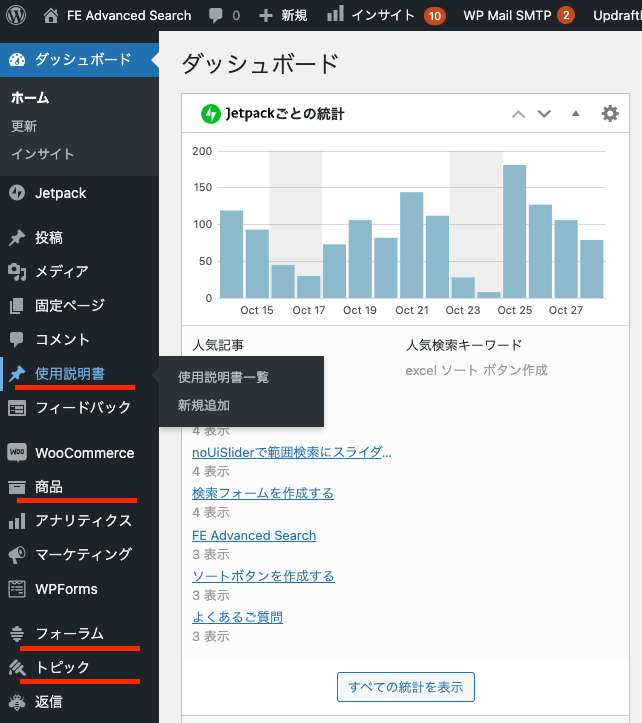Click the bar chart icon next to インサイト

click(335, 13)
